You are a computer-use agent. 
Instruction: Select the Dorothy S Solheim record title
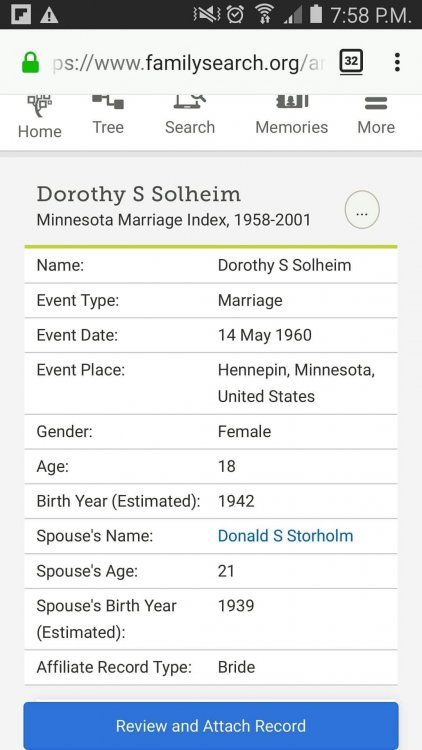pyautogui.click(x=139, y=195)
